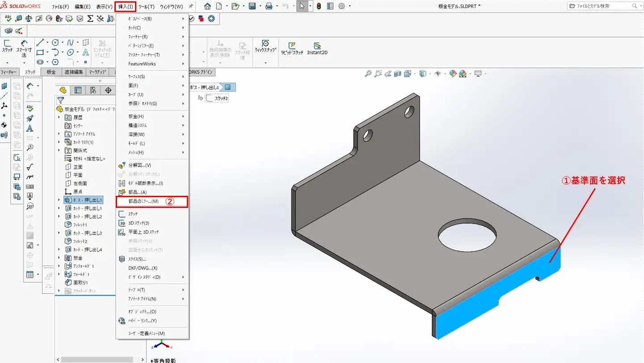
Task: Open dropdown arrow next to Options gear
Action: click(349, 6)
